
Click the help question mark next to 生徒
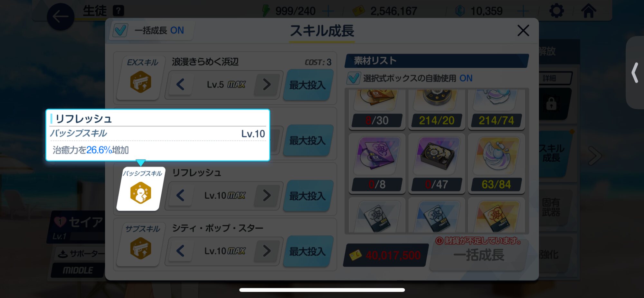click(118, 11)
